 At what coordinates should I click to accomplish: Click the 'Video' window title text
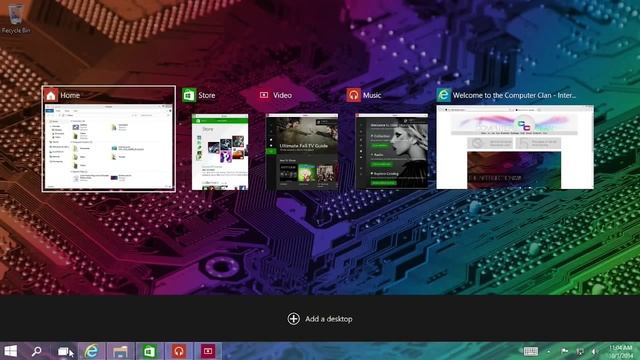282,95
